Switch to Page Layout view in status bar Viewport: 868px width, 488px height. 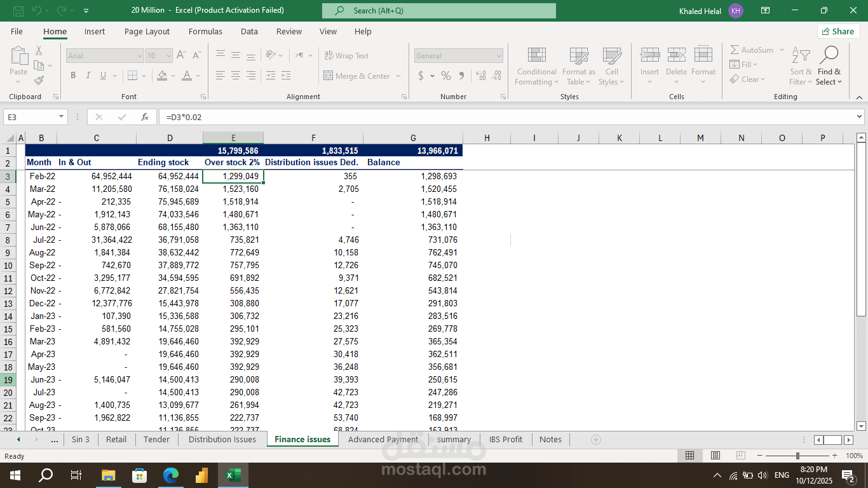715,456
